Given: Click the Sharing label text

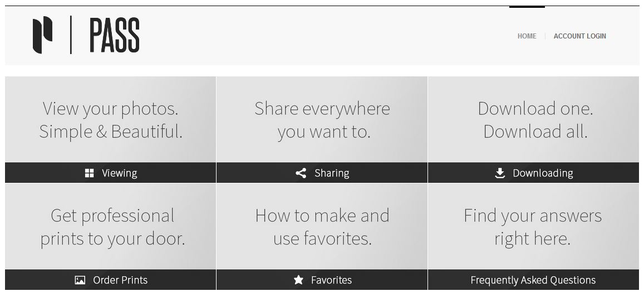Looking at the screenshot, I should tap(332, 173).
